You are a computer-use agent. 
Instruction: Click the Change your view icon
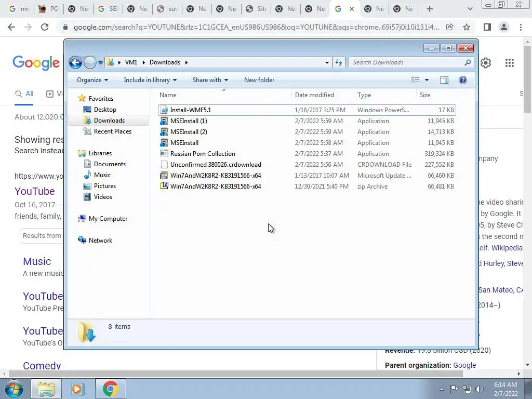415,80
